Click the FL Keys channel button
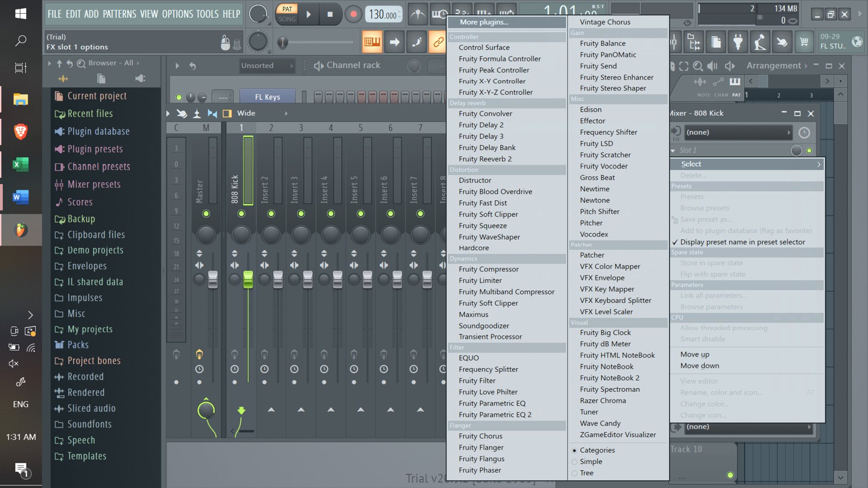The width and height of the screenshot is (868, 488). click(x=267, y=97)
